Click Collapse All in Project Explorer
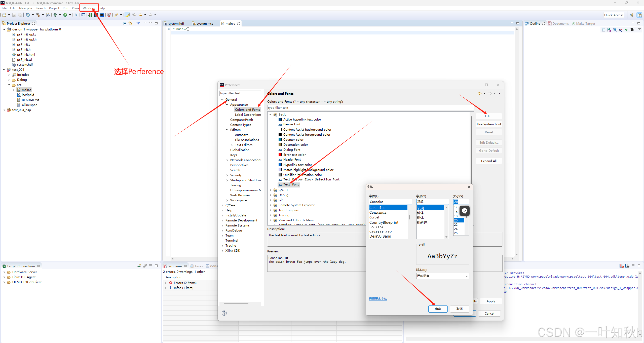This screenshot has height=343, width=644. click(125, 23)
